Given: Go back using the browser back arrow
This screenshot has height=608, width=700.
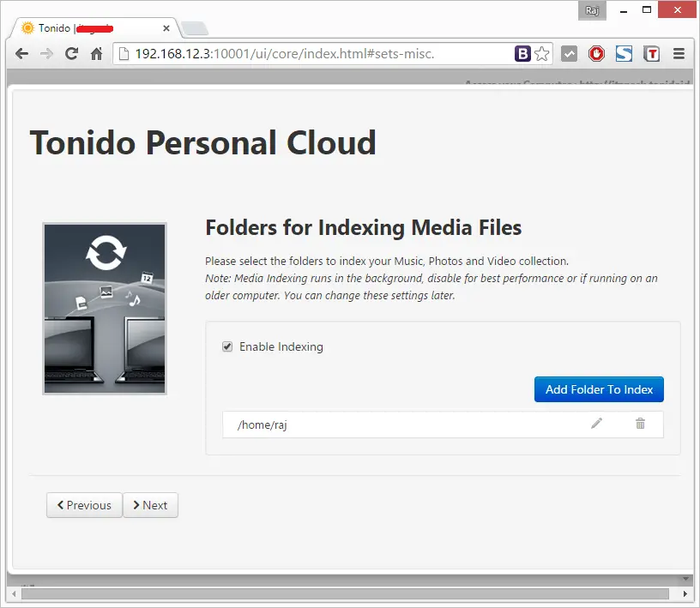Looking at the screenshot, I should tap(21, 54).
